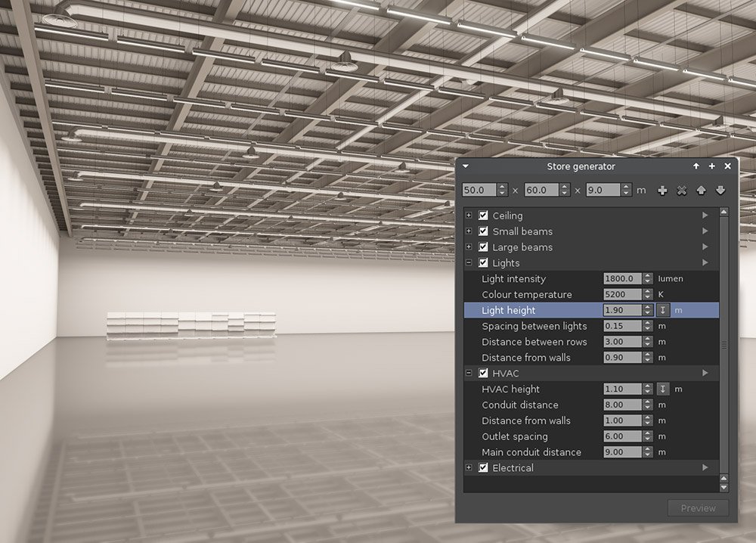Screen dimensions: 756x543
Task: Expand the Large beams section
Action: tap(469, 247)
